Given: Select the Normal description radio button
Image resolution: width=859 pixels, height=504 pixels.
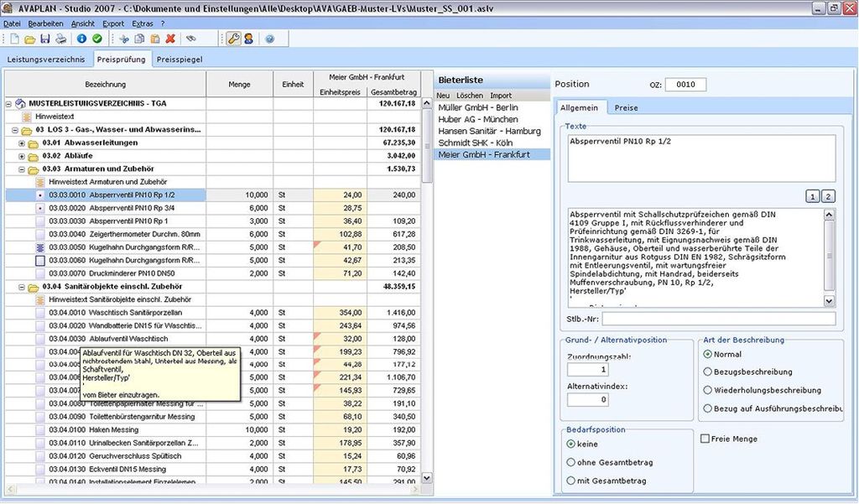Looking at the screenshot, I should pyautogui.click(x=708, y=355).
